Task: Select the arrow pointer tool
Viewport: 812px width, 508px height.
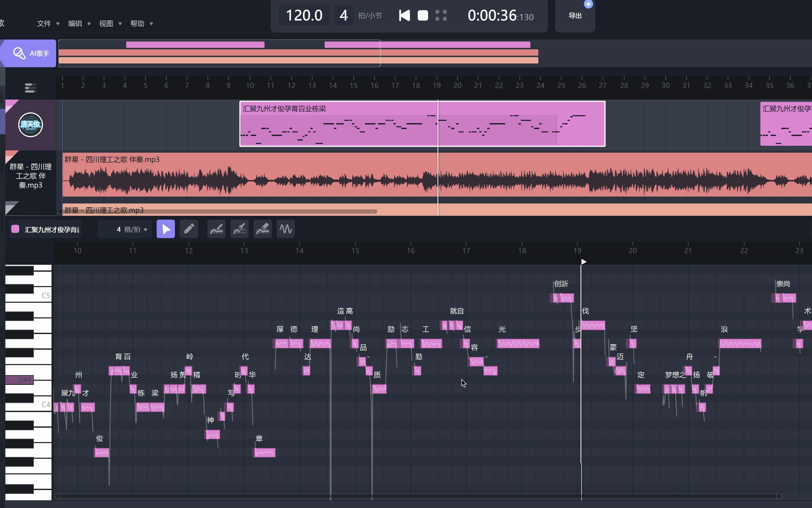Action: click(166, 229)
